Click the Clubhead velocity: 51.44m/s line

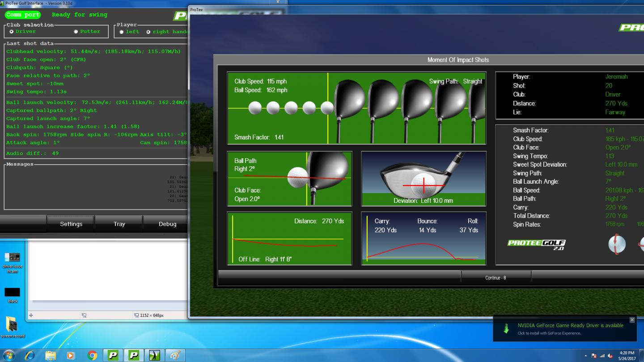coord(93,51)
